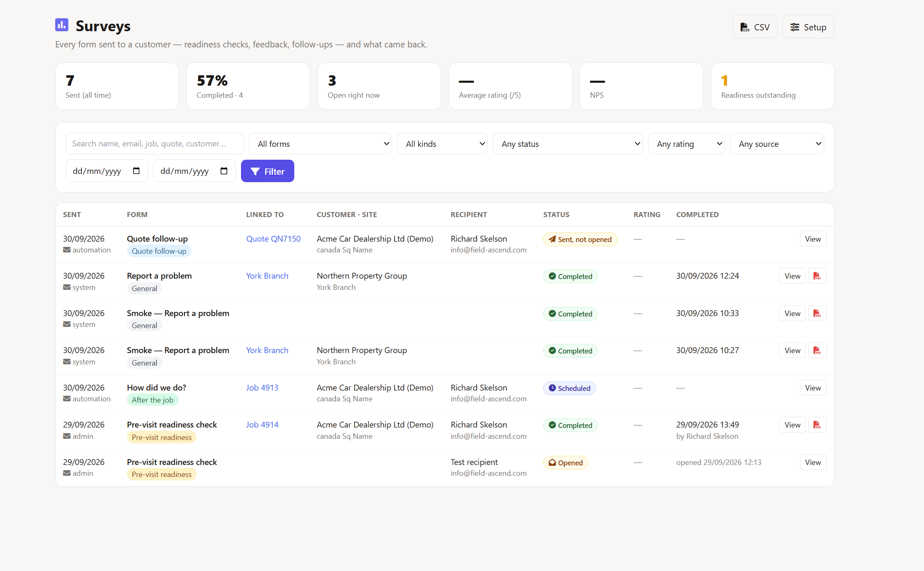Download PDF for the 10:27 completed survey
924x571 pixels.
[x=817, y=350]
